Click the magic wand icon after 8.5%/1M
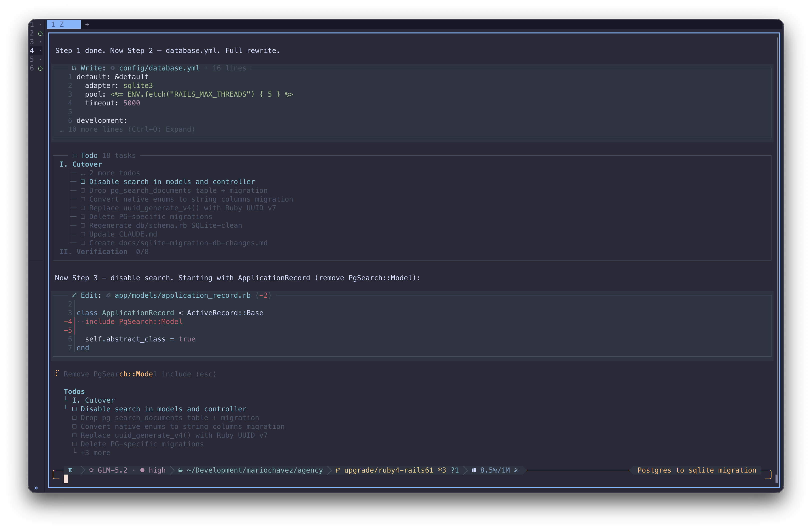The width and height of the screenshot is (812, 530). (516, 470)
